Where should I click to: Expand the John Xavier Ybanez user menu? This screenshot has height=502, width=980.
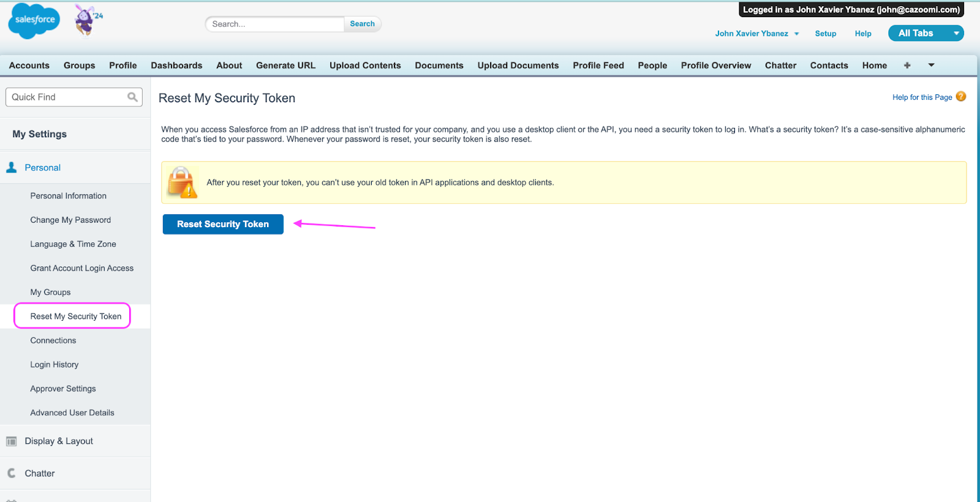pos(756,34)
